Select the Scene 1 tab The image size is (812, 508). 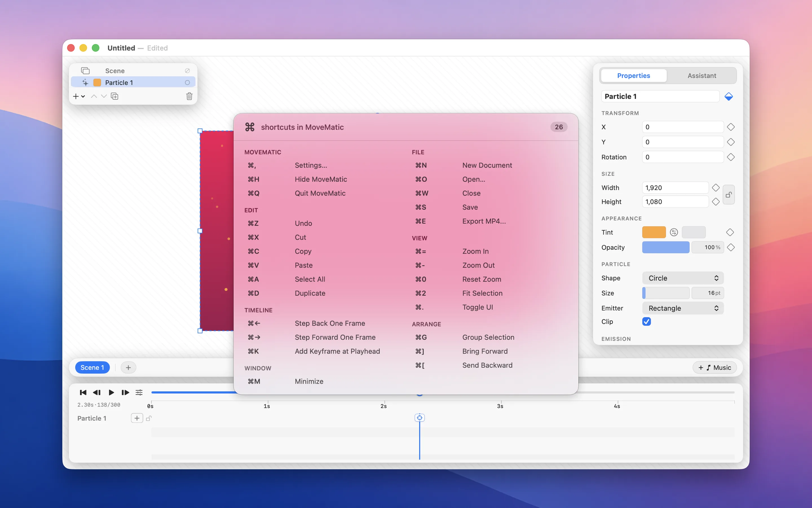[x=92, y=367]
